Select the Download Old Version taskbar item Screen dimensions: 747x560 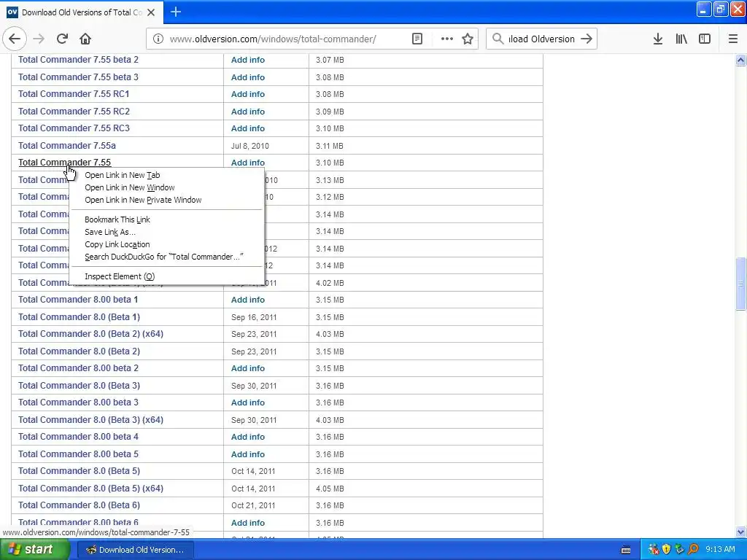tap(135, 550)
